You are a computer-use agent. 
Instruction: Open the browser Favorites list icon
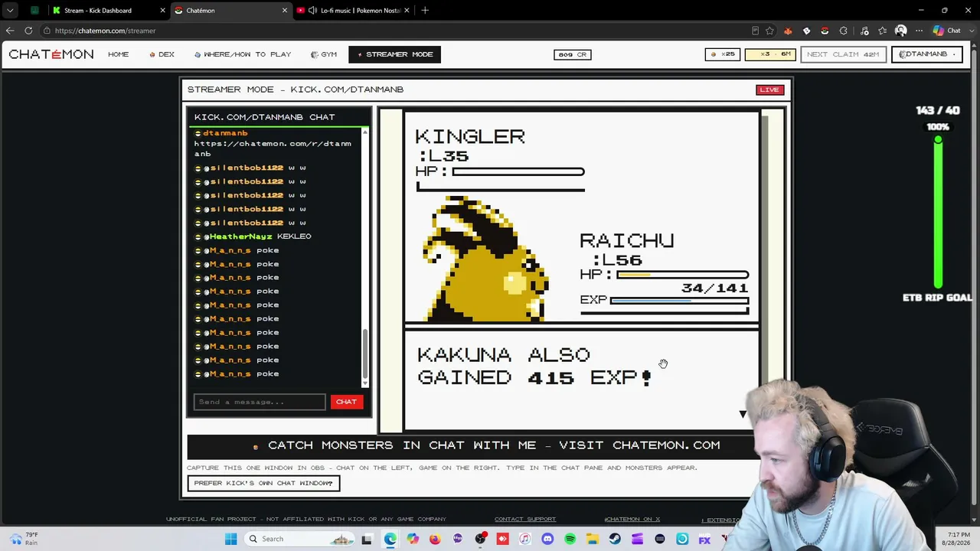click(883, 31)
